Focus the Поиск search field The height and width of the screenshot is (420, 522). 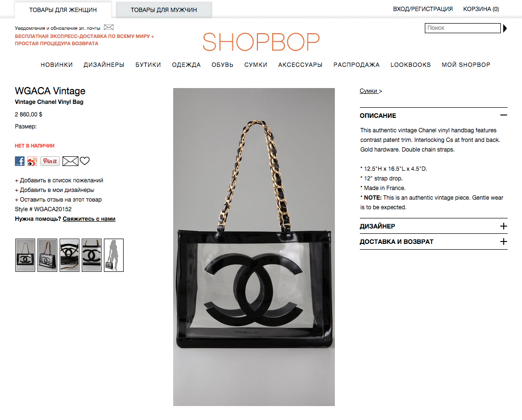463,28
